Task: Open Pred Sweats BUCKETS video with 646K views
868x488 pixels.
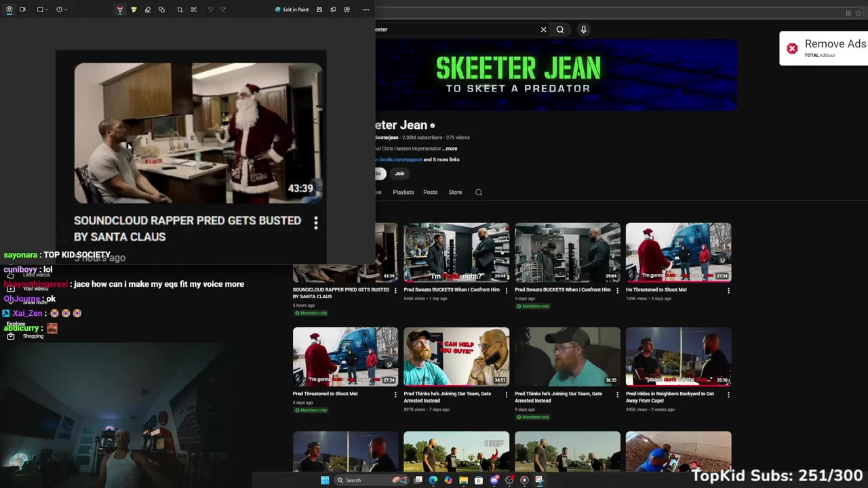Action: (x=456, y=251)
